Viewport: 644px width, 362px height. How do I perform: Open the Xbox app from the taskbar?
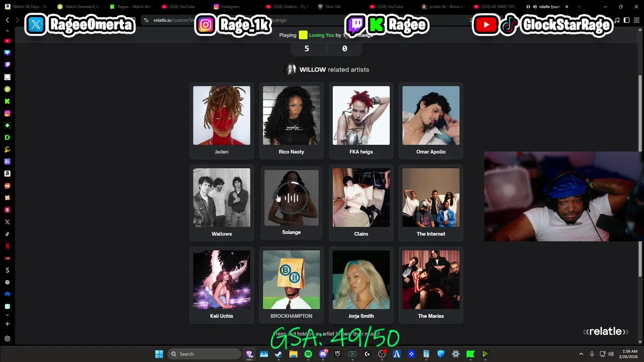(352, 354)
